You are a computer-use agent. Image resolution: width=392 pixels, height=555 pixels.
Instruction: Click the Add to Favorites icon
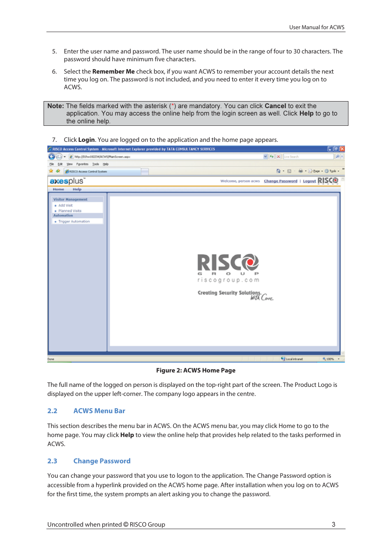click(x=58, y=171)
